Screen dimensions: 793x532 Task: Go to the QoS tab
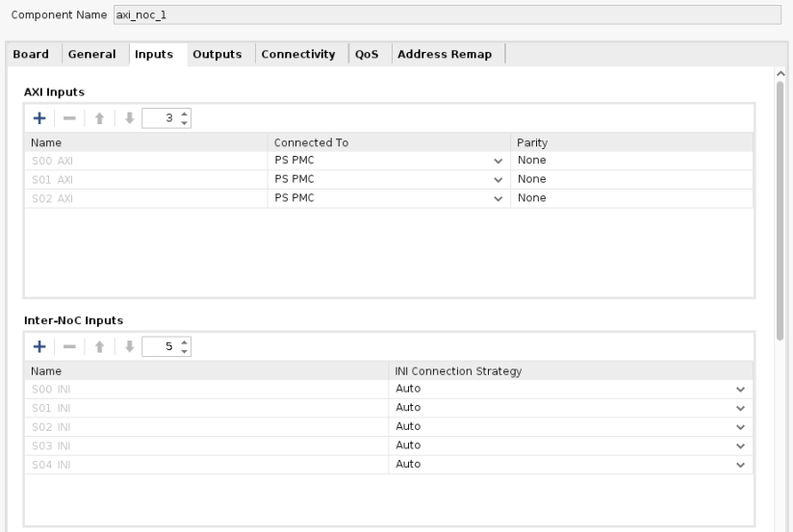click(368, 55)
